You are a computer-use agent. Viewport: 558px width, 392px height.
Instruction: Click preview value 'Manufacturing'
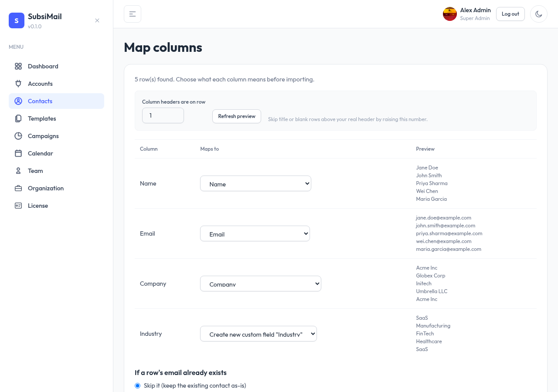tap(433, 326)
